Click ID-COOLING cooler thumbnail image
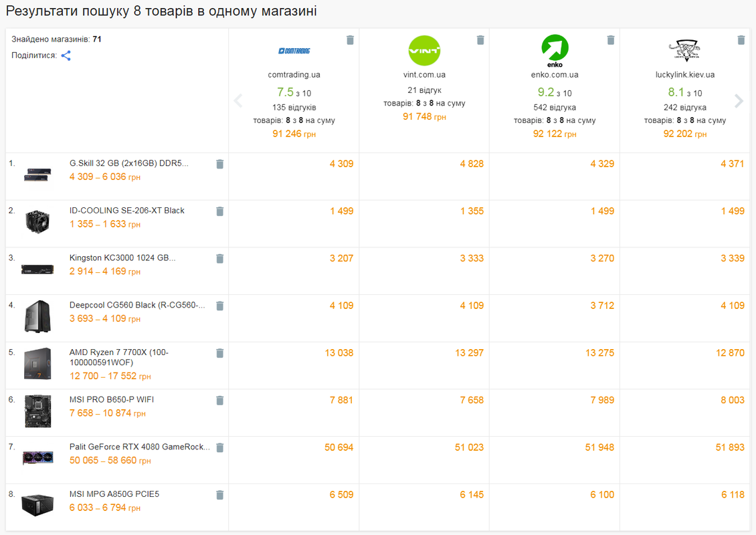The image size is (756, 535). coord(37,222)
